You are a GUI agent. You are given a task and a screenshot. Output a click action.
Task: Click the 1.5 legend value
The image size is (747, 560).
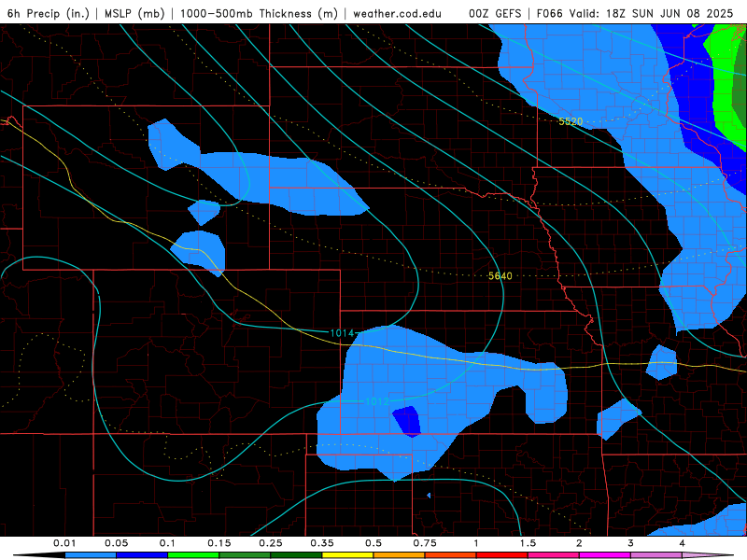click(528, 543)
